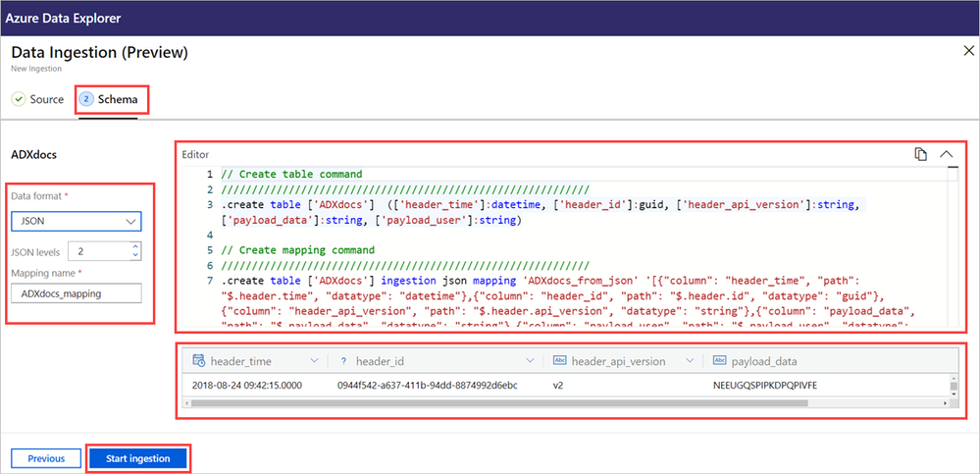Viewport: 980px width, 474px height.
Task: Click the string type icon of header_api_version
Action: tap(560, 361)
